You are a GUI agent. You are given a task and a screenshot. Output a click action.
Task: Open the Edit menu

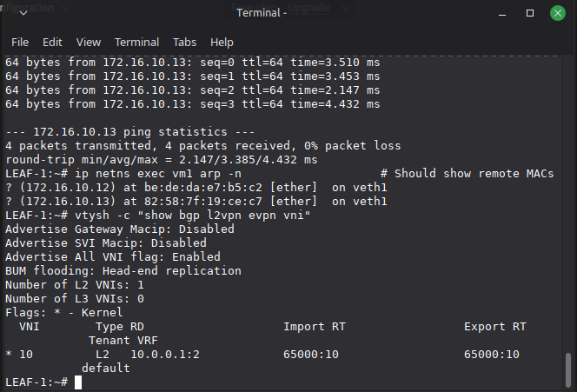[x=52, y=43]
